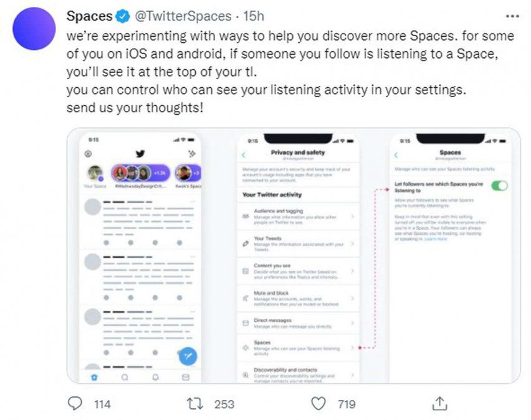Tap the blue compose tweet button

(x=188, y=356)
